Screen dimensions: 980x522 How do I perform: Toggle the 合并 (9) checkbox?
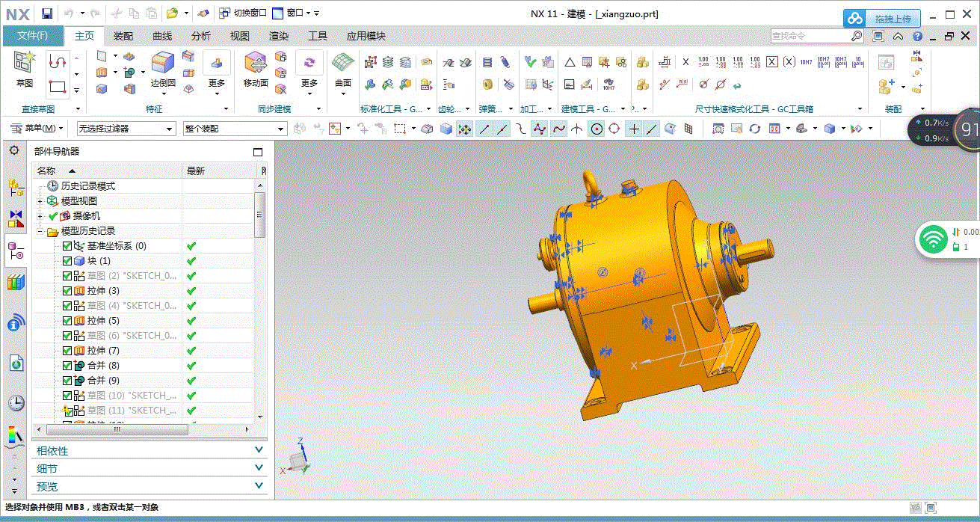(67, 381)
